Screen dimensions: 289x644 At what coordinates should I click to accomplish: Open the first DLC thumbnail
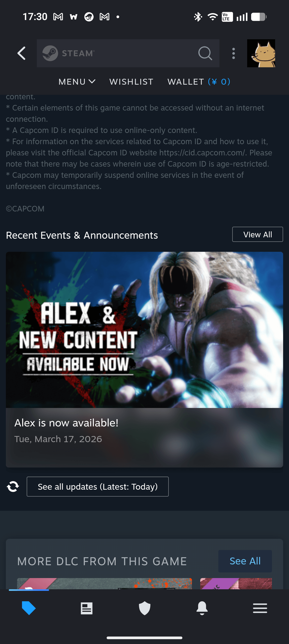105,584
